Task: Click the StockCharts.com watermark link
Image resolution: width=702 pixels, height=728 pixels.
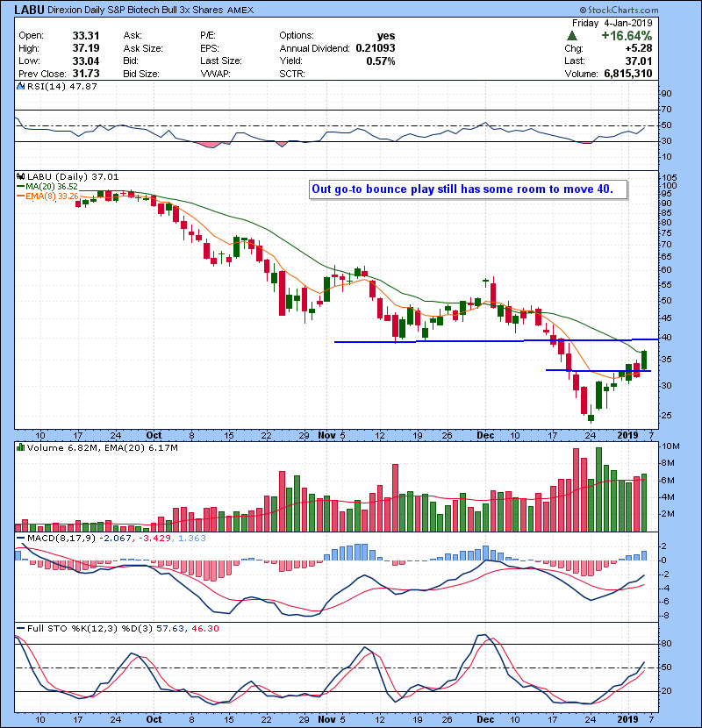Action: 619,10
